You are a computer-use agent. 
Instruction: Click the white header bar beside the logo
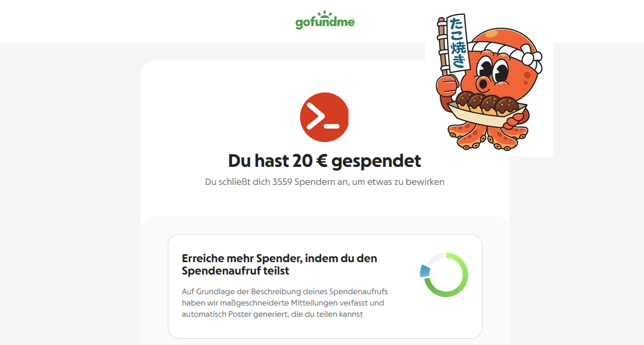tap(164, 20)
